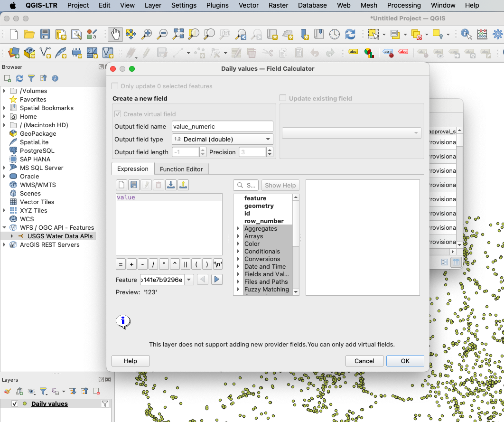The width and height of the screenshot is (504, 422).
Task: Increase Precision with stepper arrows
Action: [x=270, y=150]
